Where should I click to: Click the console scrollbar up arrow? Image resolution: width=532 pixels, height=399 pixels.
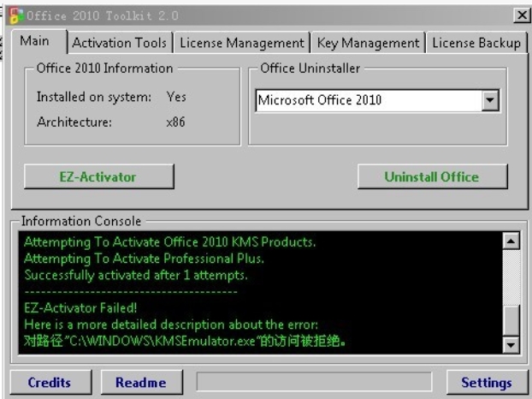pos(511,241)
